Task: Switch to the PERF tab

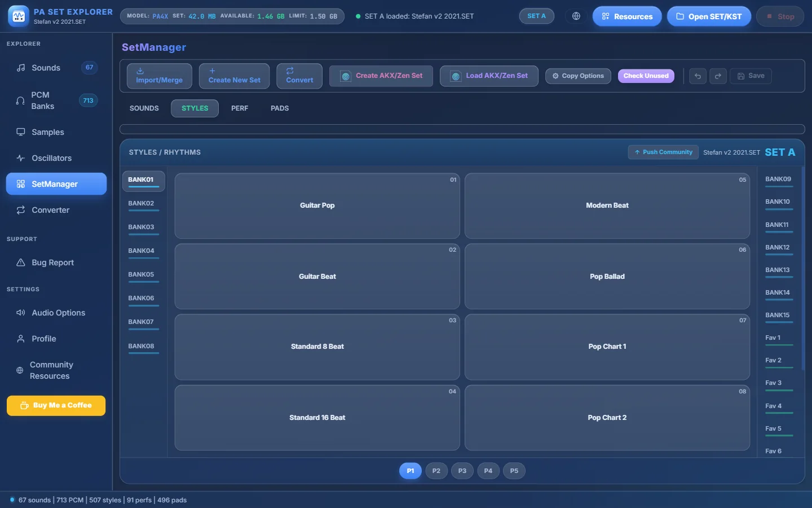Action: click(x=240, y=108)
